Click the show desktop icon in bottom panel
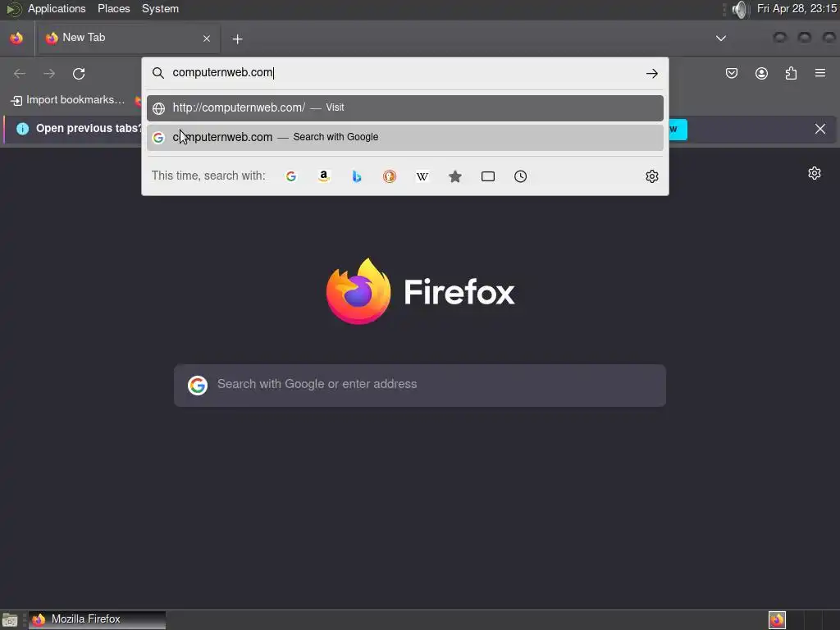Viewport: 840px width, 630px height. pyautogui.click(x=10, y=620)
